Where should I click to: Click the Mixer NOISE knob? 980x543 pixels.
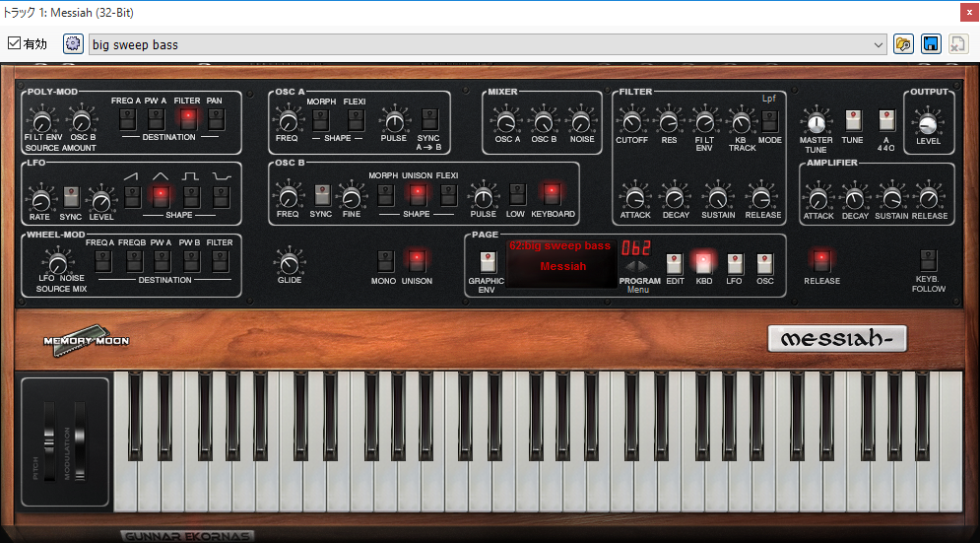582,122
